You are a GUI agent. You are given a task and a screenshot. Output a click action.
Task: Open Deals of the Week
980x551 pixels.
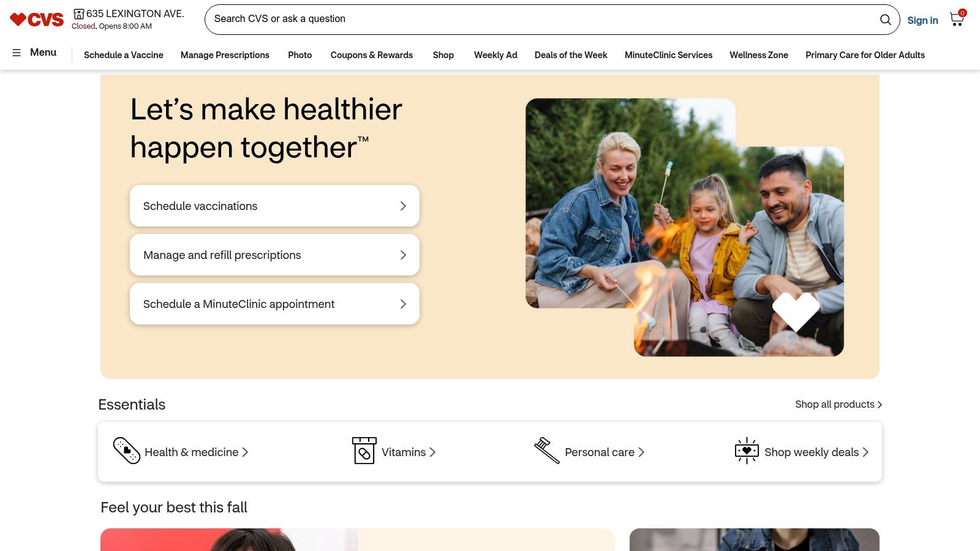571,55
